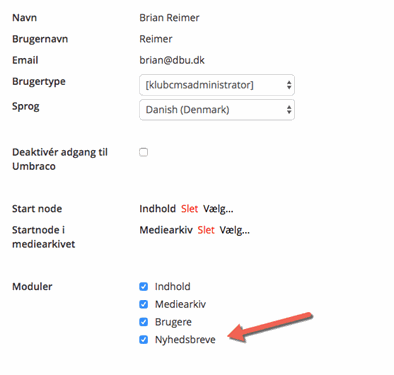Open the Sprog dropdown showing Danish (Denmark)

click(x=217, y=110)
